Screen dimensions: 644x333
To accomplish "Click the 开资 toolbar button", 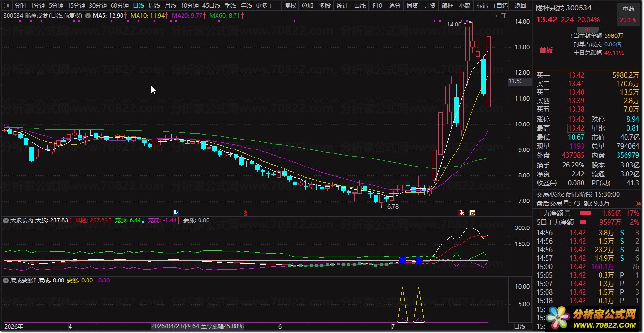I will pos(429,6).
